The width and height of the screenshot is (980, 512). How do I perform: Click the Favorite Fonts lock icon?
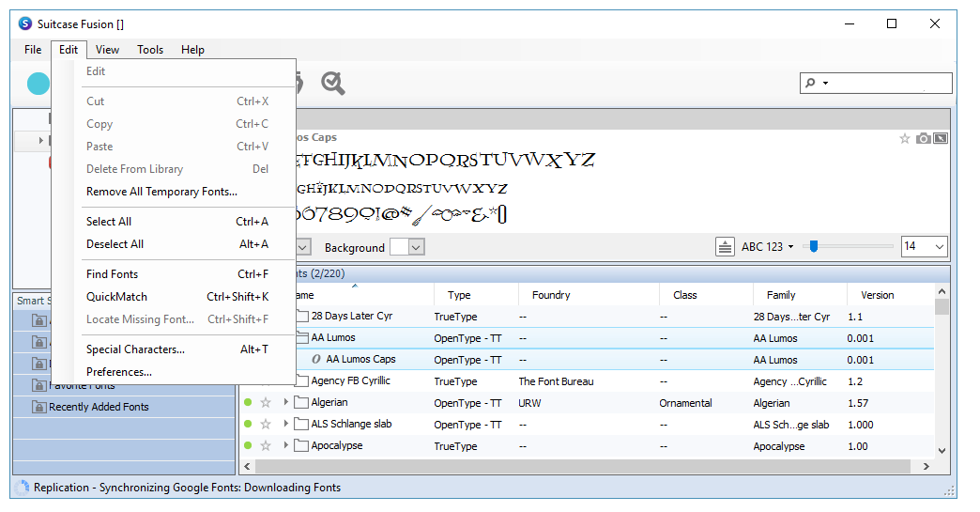point(38,385)
